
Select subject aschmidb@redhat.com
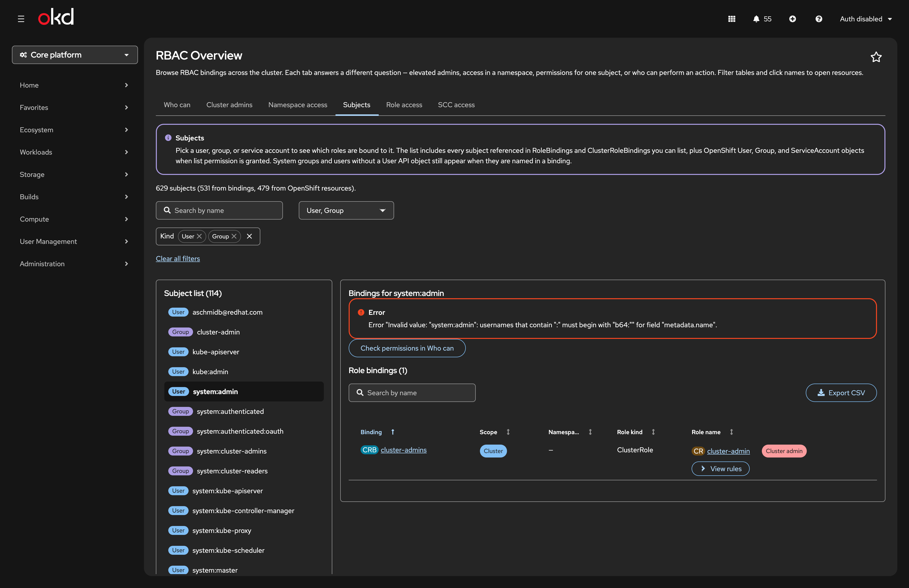click(244, 312)
